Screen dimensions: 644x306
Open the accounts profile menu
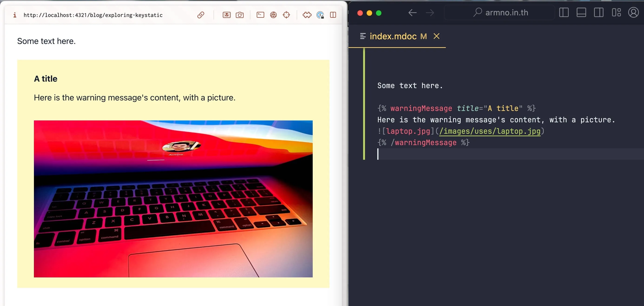634,13
